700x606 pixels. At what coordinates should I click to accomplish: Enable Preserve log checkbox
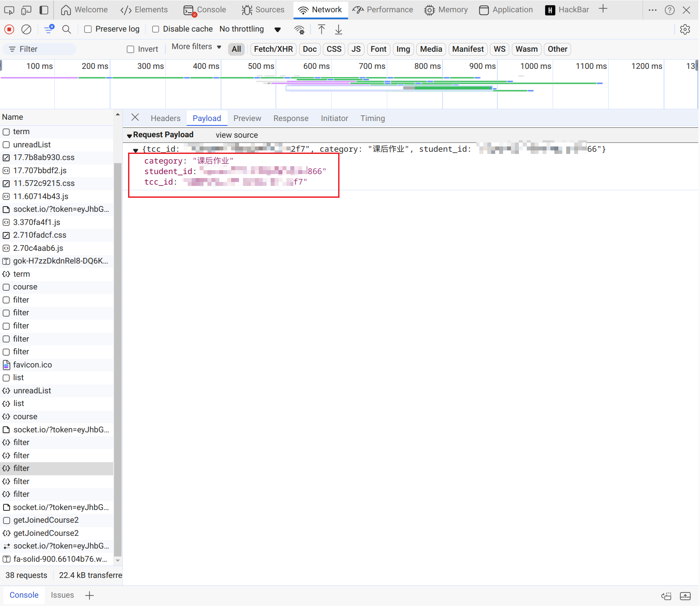(x=88, y=29)
